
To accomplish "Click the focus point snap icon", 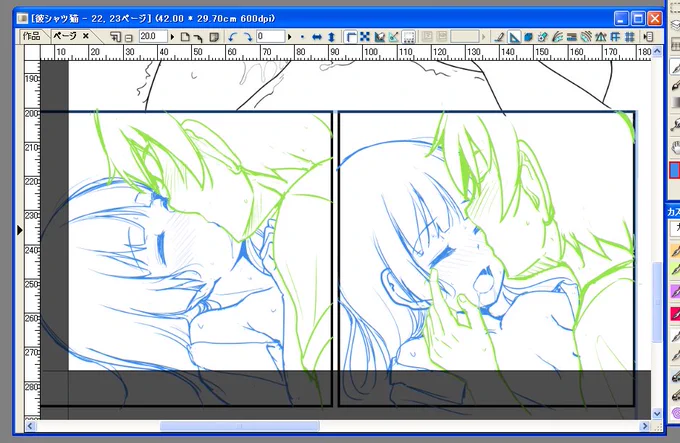I will point(543,37).
